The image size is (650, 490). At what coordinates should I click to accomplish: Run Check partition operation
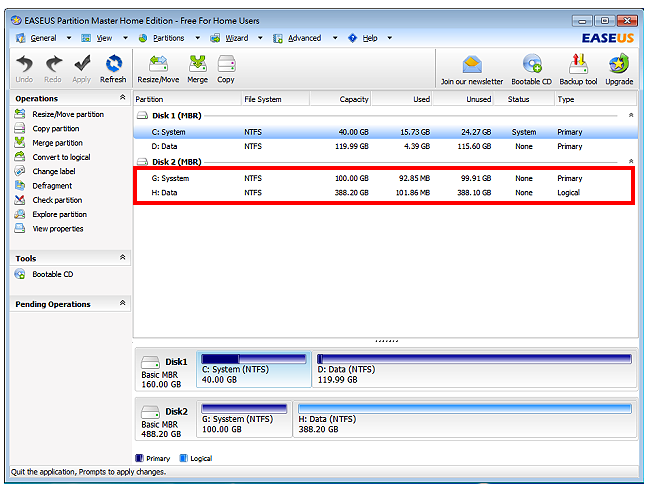point(57,200)
